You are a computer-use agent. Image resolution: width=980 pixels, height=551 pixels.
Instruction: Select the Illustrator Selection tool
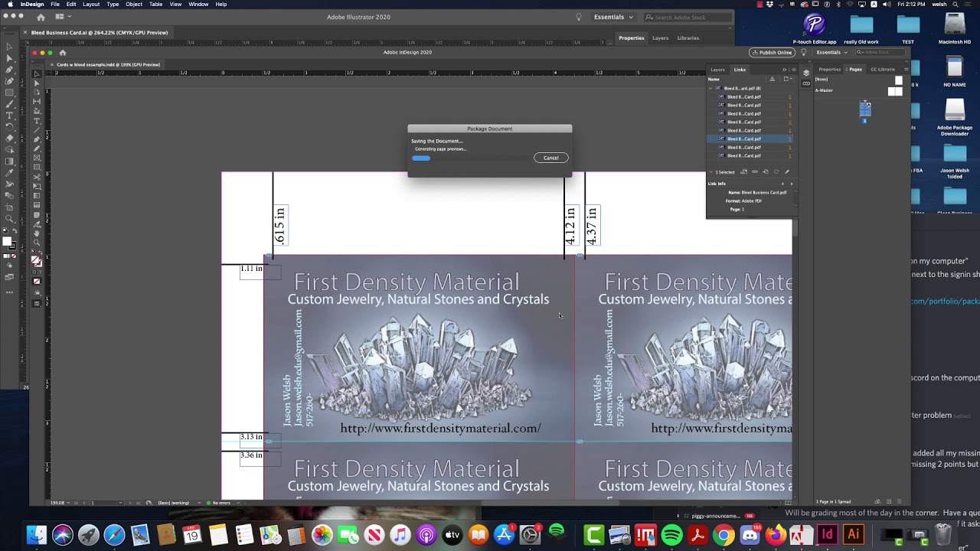pyautogui.click(x=9, y=46)
